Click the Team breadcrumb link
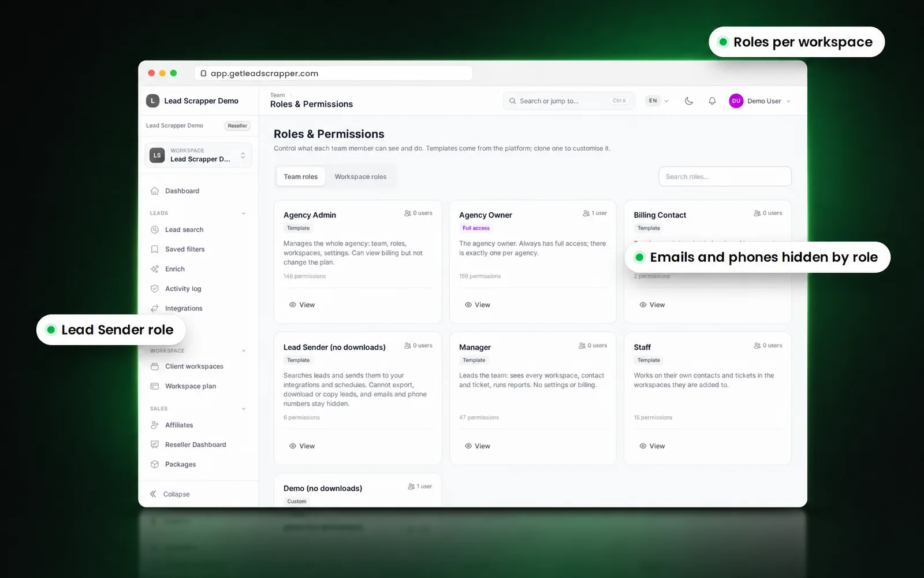The height and width of the screenshot is (578, 924). (x=277, y=95)
